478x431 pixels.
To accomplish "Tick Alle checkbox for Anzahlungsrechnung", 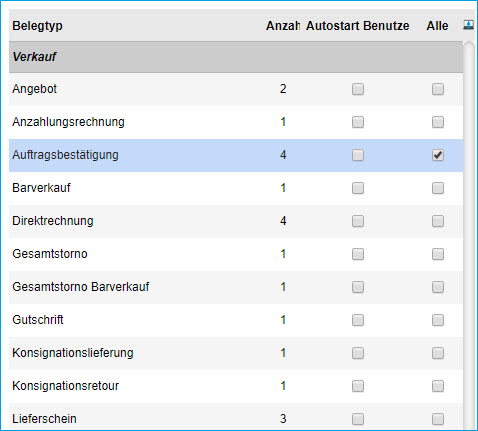I will (x=438, y=122).
